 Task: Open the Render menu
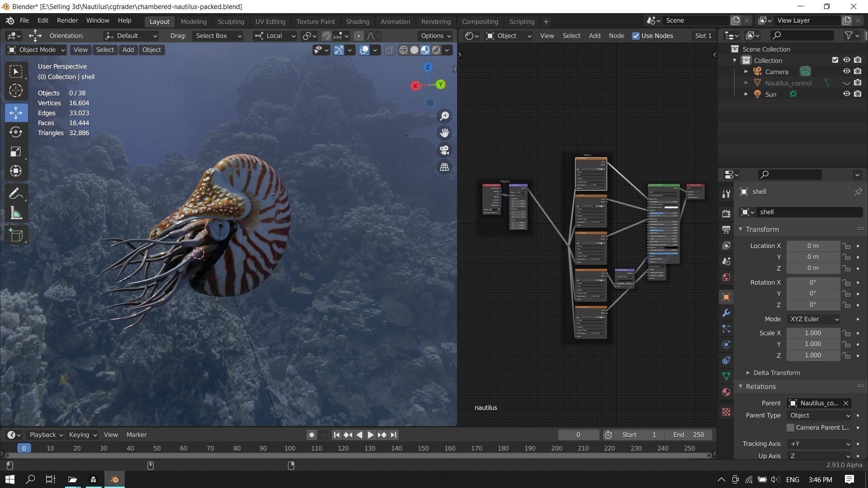click(x=67, y=21)
